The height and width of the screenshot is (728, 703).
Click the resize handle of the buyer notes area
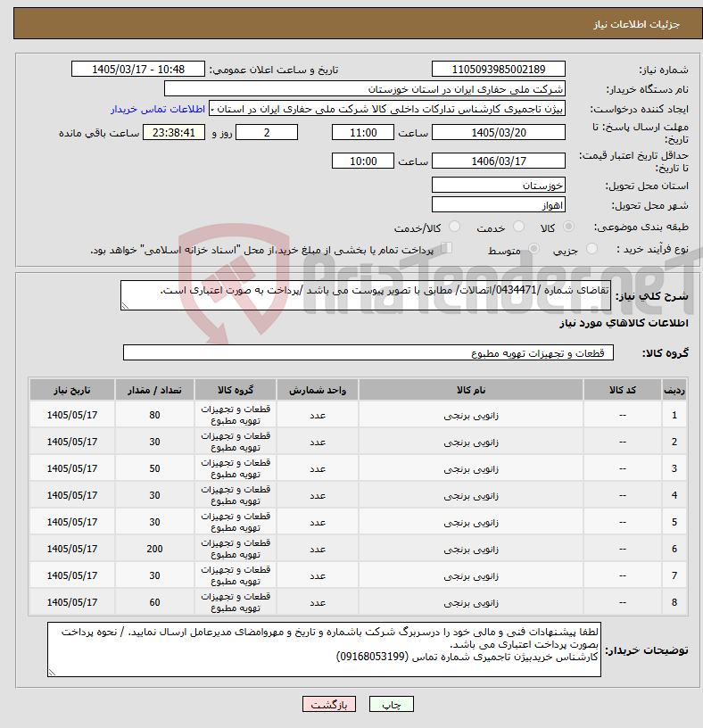(52, 673)
